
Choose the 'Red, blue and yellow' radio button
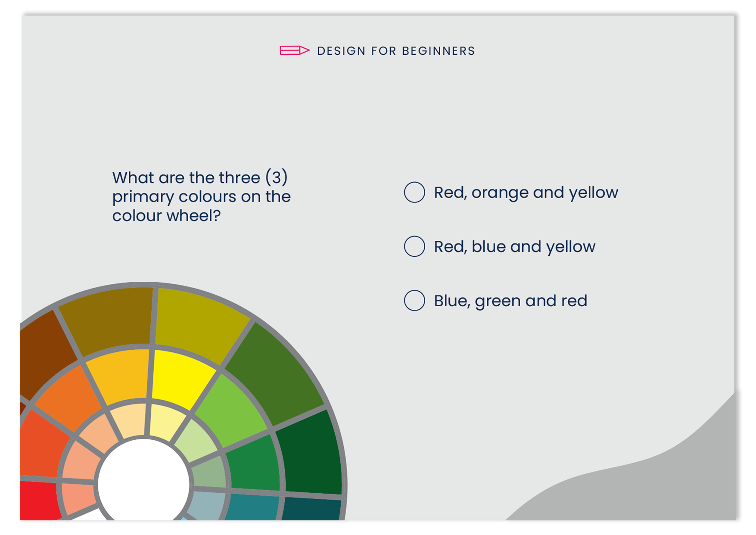pos(414,246)
